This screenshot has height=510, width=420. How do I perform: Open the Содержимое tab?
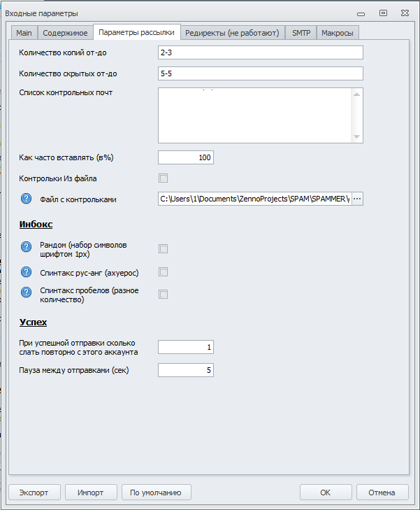[x=65, y=32]
